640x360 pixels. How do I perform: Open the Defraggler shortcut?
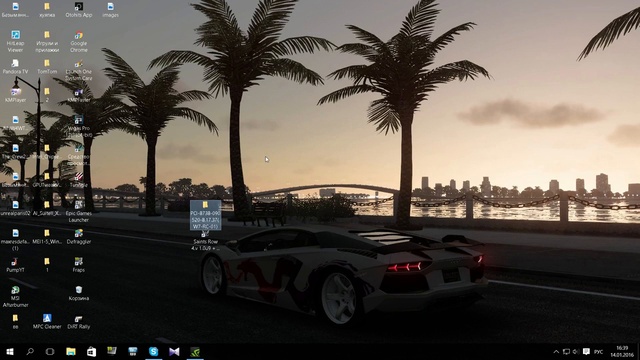coord(79,237)
